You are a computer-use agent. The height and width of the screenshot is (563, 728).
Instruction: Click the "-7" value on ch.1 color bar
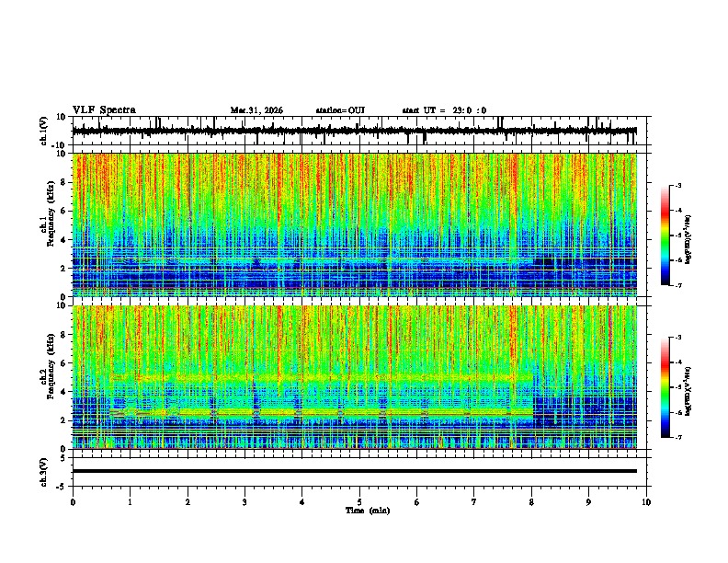(x=677, y=285)
